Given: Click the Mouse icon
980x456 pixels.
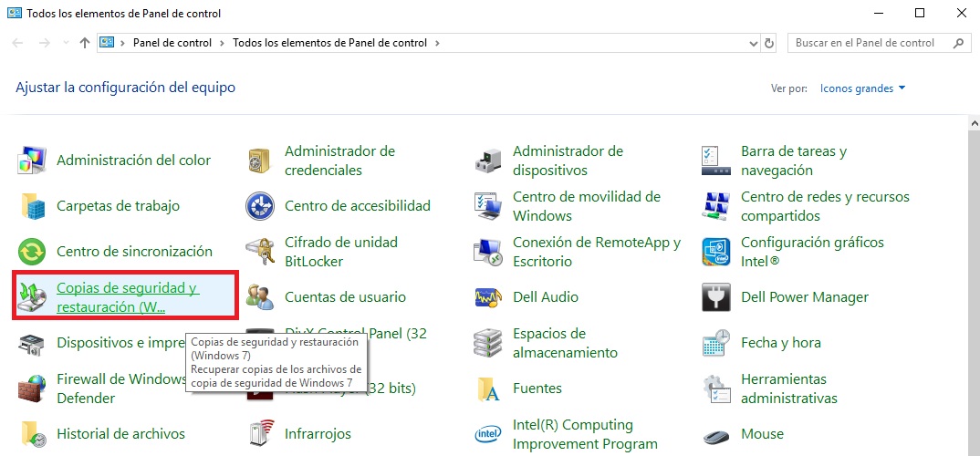Looking at the screenshot, I should [x=716, y=434].
